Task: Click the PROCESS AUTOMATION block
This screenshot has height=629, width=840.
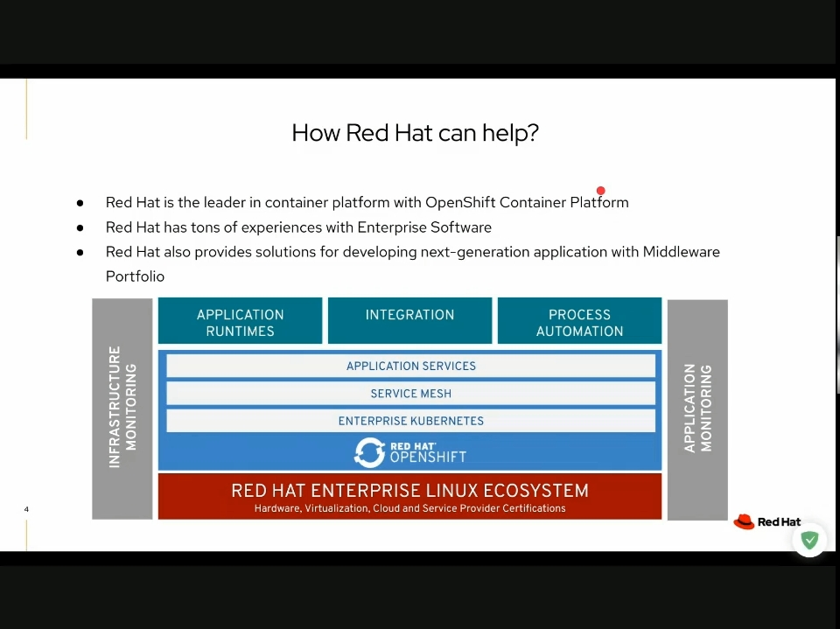Action: [x=578, y=322]
